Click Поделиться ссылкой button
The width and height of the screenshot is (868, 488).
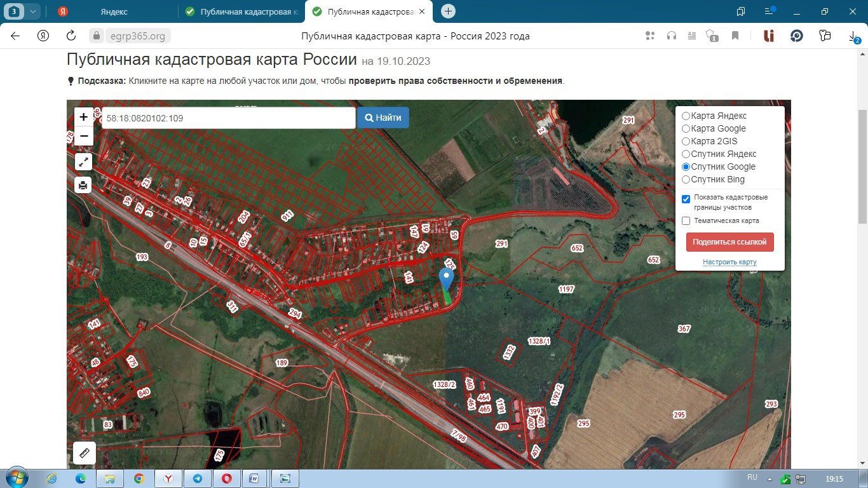coord(730,242)
